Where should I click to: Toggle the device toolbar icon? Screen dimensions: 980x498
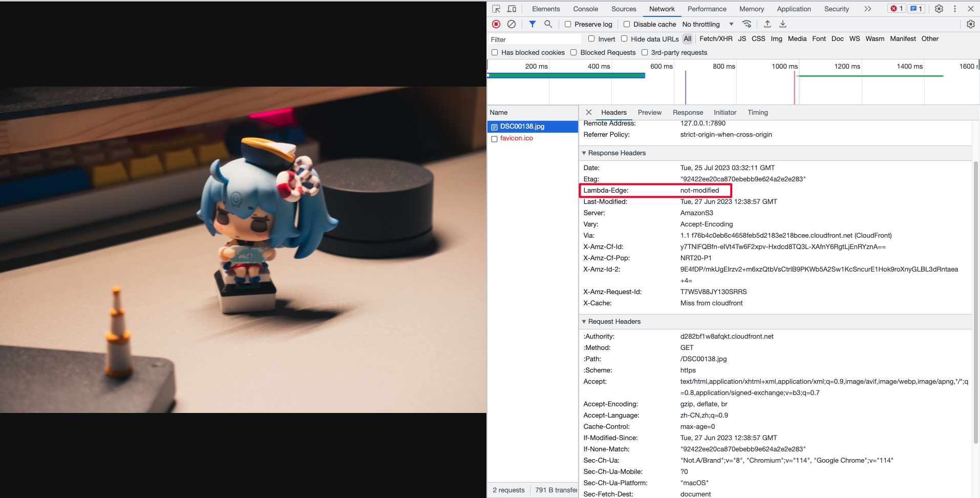[x=512, y=9]
